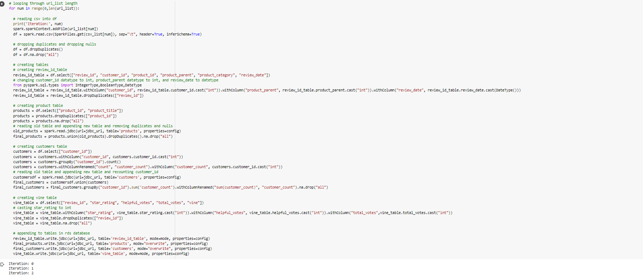Click the review_id_table.withColumn cast line
This screenshot has width=644, height=280.
[267, 90]
